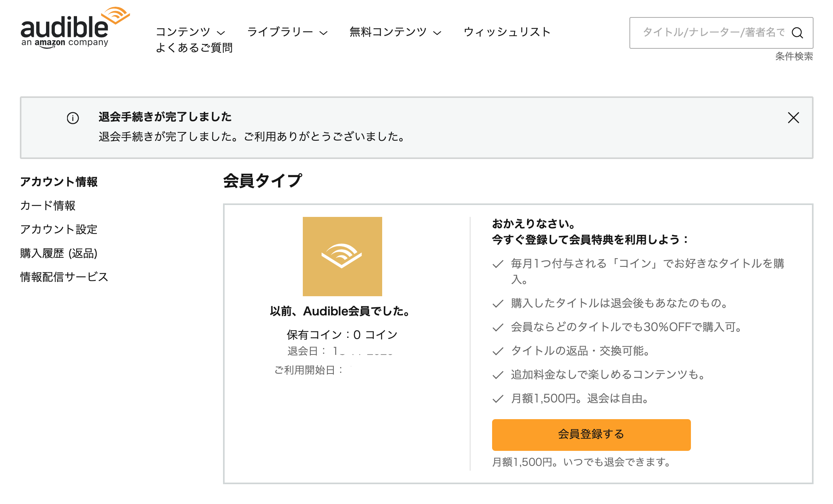Viewport: 833px width, 504px height.
Task: Click the 退会日 label text
Action: [x=307, y=351]
